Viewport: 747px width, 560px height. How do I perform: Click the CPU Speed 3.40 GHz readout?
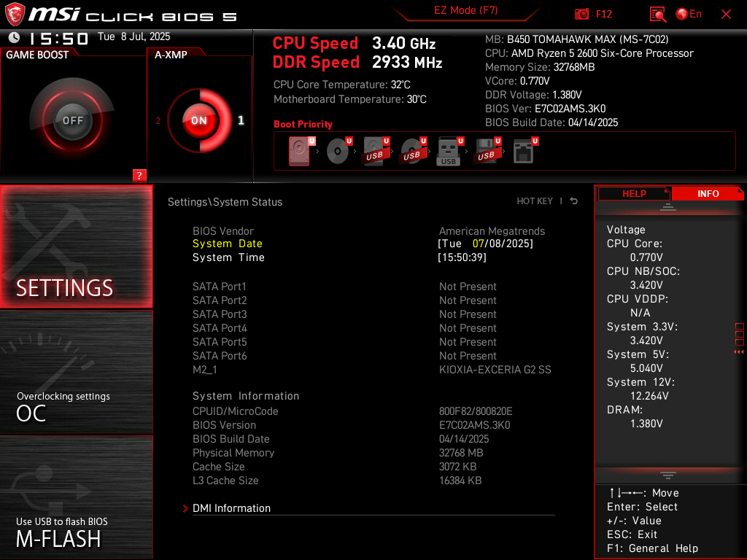354,43
